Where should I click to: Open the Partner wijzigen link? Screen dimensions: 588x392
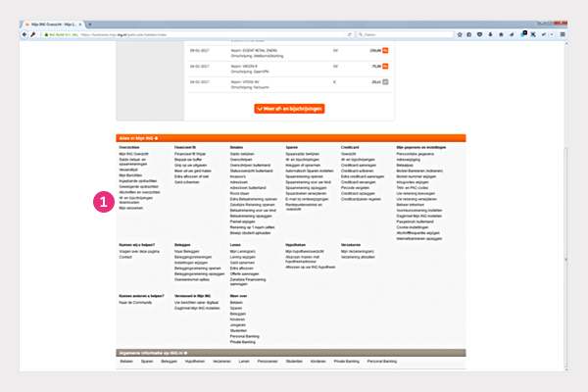point(243,221)
